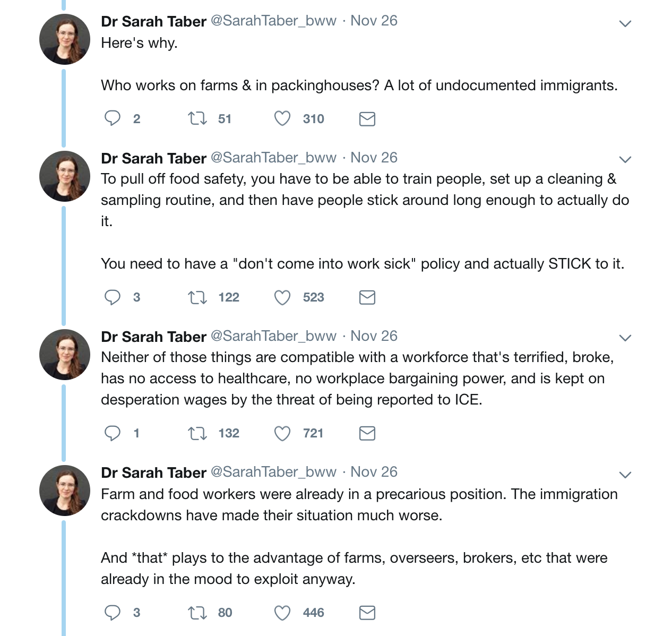Retweet the tweet with 132 retweets
The height and width of the screenshot is (636, 672).
(197, 433)
